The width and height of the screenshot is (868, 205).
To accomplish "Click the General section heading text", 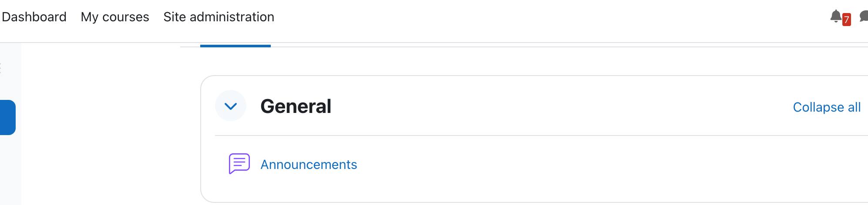I will tap(296, 106).
